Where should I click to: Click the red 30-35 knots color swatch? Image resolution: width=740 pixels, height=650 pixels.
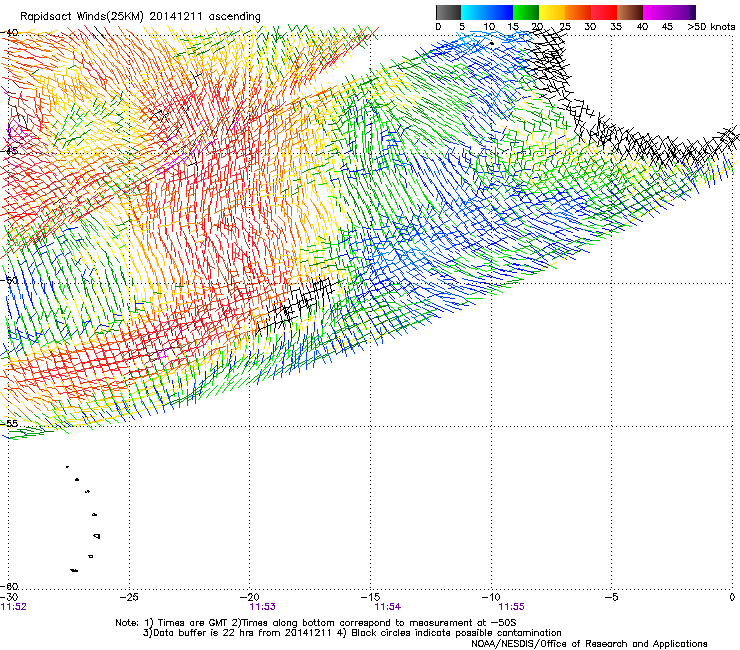604,12
